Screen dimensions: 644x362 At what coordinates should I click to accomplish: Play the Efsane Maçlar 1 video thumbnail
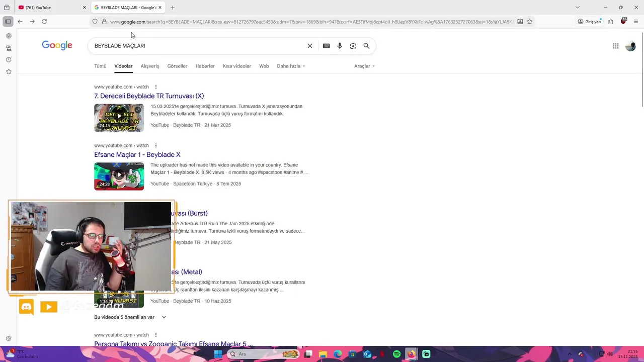(119, 176)
